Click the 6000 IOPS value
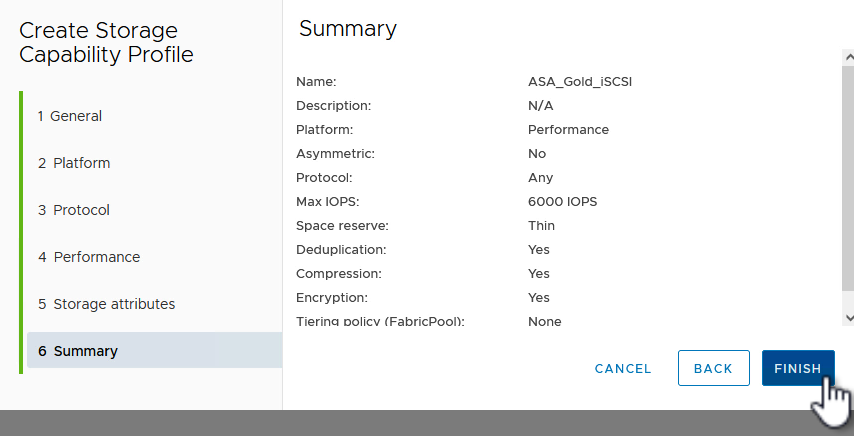 562,202
